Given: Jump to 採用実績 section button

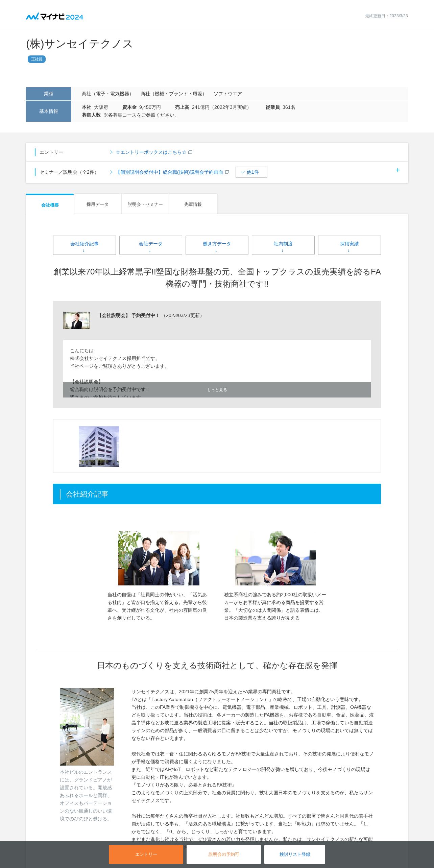Looking at the screenshot, I should click(x=349, y=245).
